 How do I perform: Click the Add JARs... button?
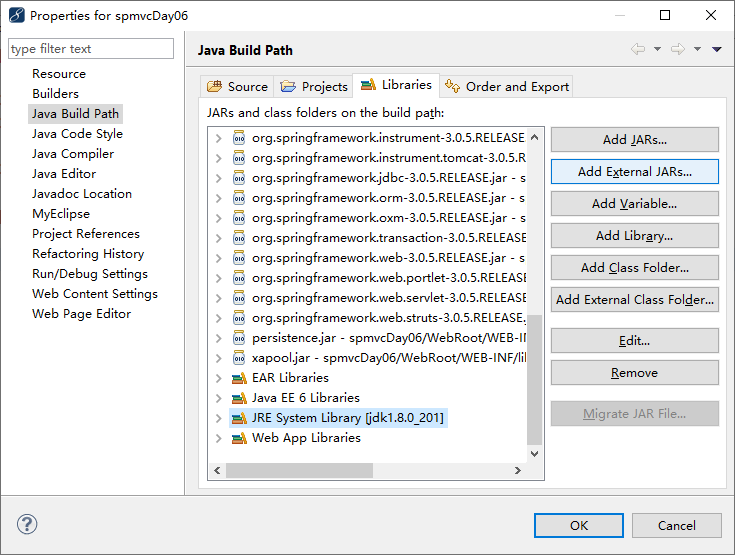pos(635,140)
